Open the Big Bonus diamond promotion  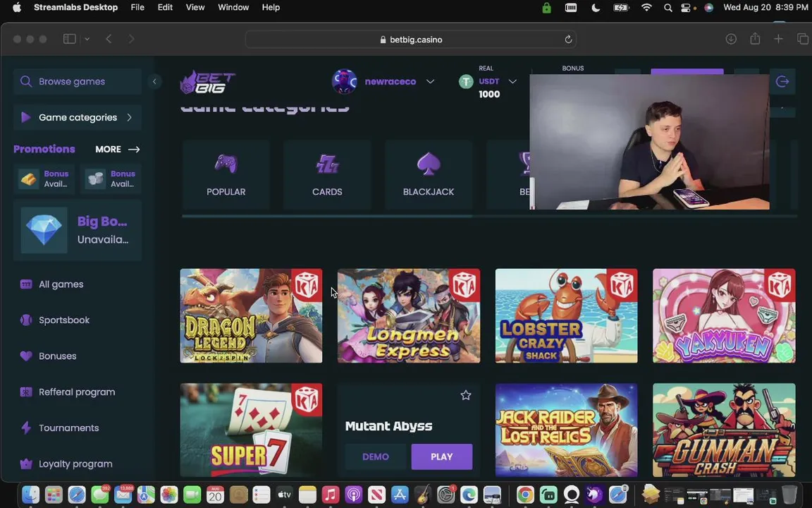pyautogui.click(x=77, y=230)
